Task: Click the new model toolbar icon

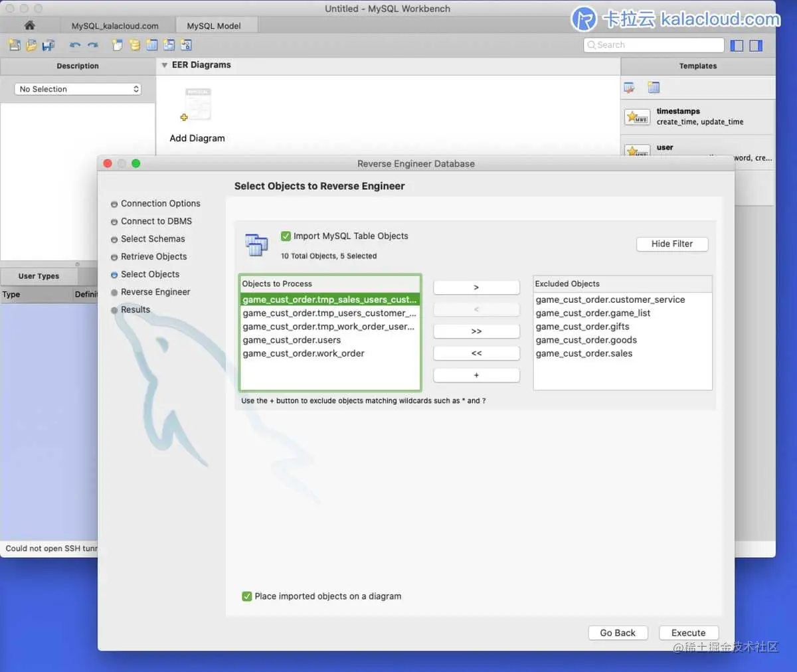Action: 14,45
